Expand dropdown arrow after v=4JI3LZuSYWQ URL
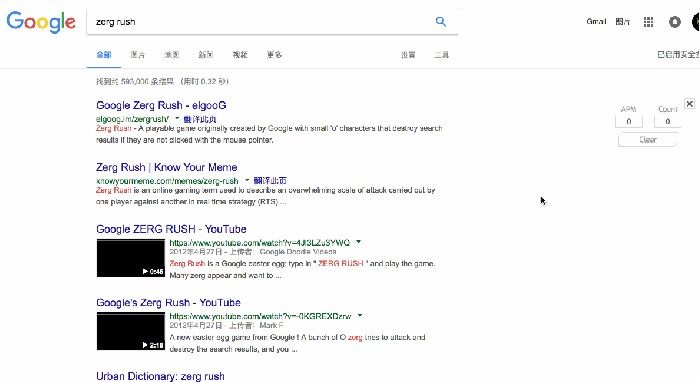 pyautogui.click(x=358, y=242)
